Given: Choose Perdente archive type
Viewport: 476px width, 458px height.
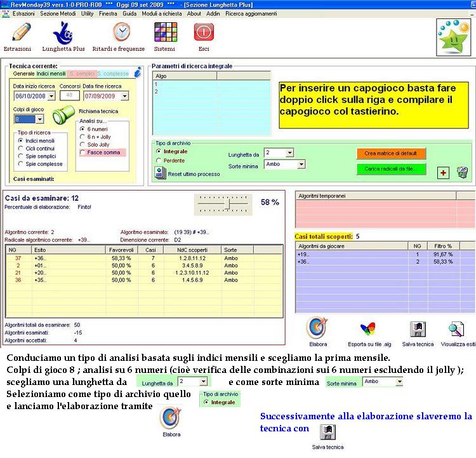Looking at the screenshot, I should (x=159, y=161).
